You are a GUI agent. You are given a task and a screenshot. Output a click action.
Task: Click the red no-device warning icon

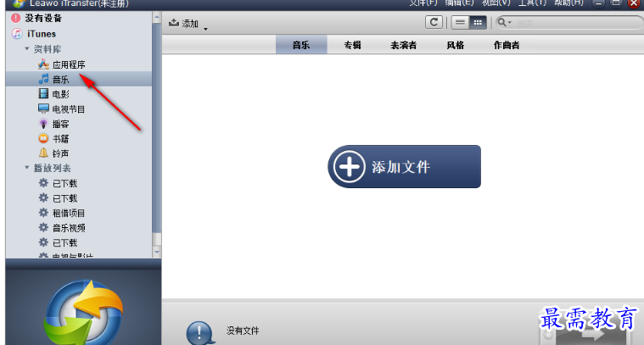(15, 18)
